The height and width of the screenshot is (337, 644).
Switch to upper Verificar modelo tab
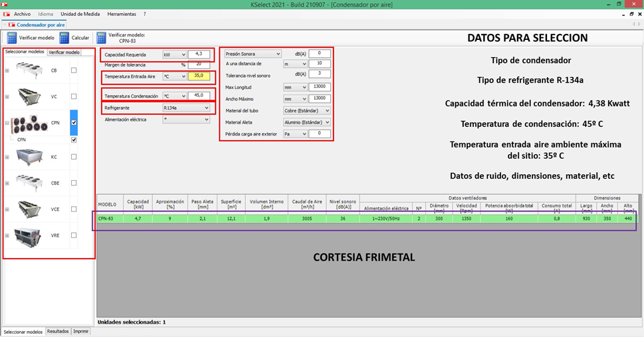click(64, 53)
